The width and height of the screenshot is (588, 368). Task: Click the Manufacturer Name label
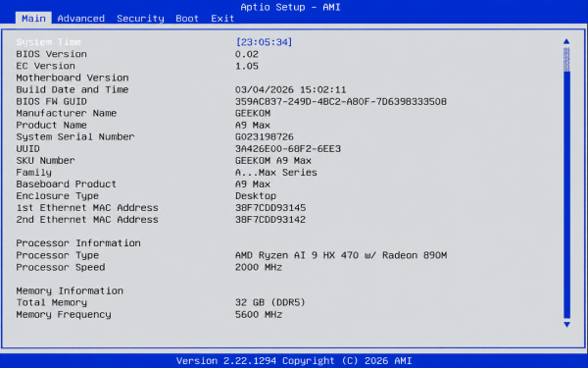[67, 113]
